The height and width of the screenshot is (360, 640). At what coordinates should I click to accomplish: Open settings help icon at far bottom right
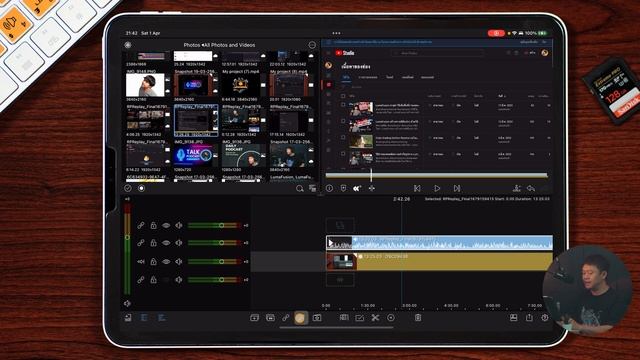coord(544,318)
